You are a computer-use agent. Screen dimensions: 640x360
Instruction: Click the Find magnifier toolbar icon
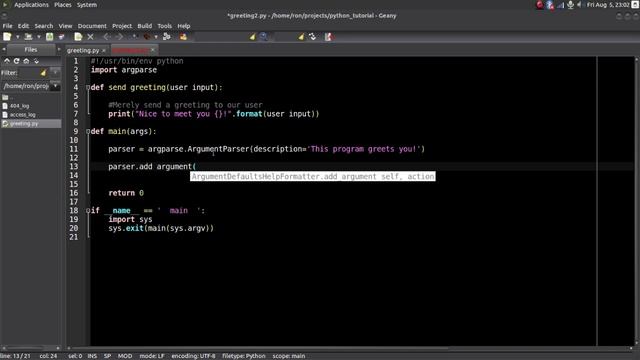[264, 37]
